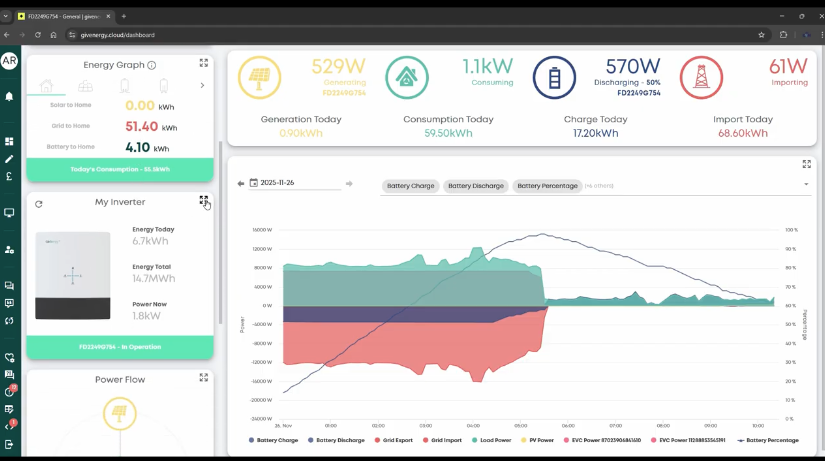This screenshot has width=825, height=461.
Task: Toggle Battery Charge series in chart legend
Action: (x=276, y=440)
